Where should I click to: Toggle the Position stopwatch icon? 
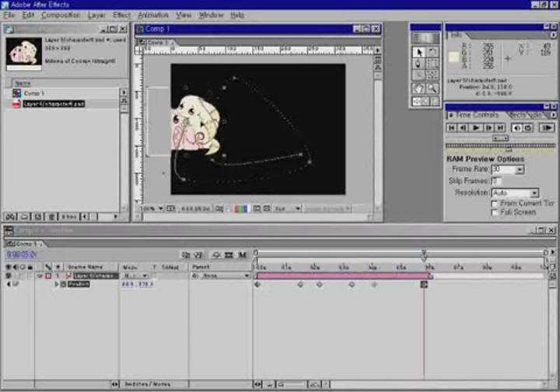click(63, 285)
